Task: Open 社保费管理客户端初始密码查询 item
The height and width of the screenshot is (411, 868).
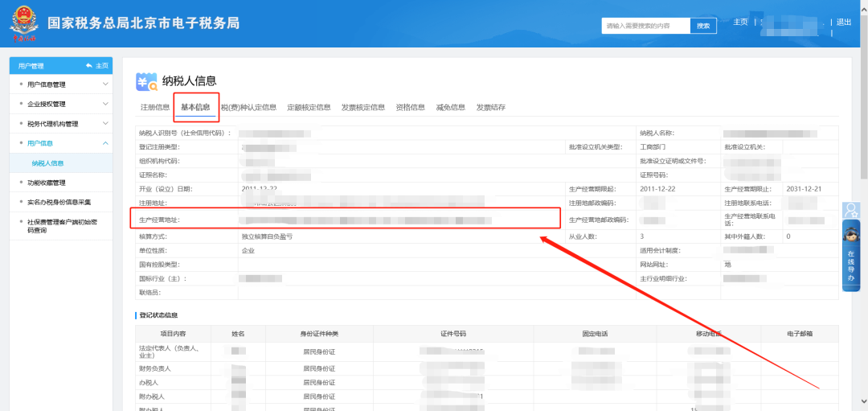Action: click(59, 226)
